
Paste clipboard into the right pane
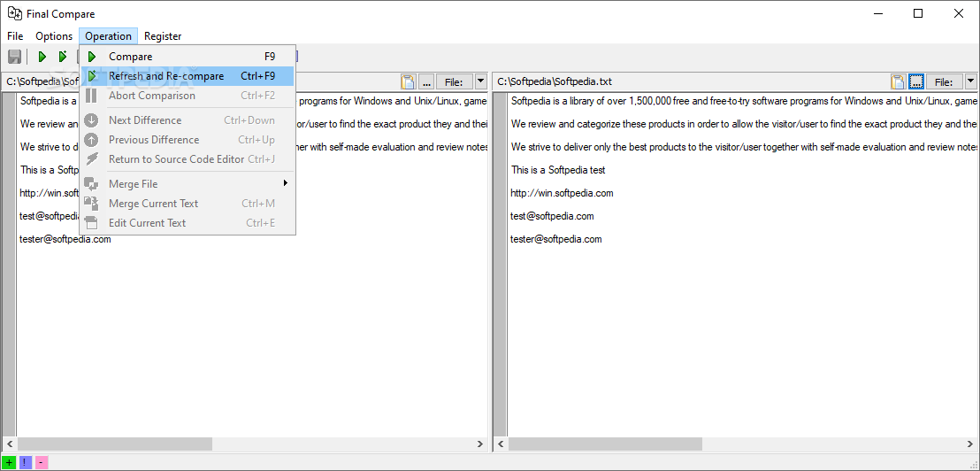tap(899, 81)
